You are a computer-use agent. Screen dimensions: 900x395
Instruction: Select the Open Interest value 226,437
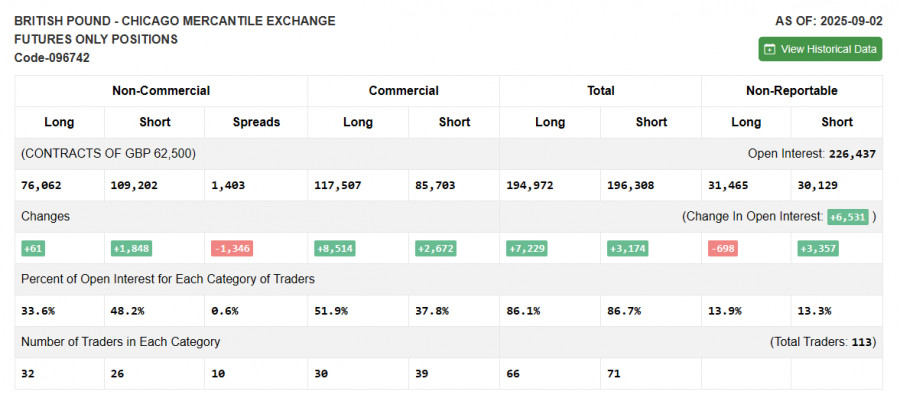click(852, 154)
